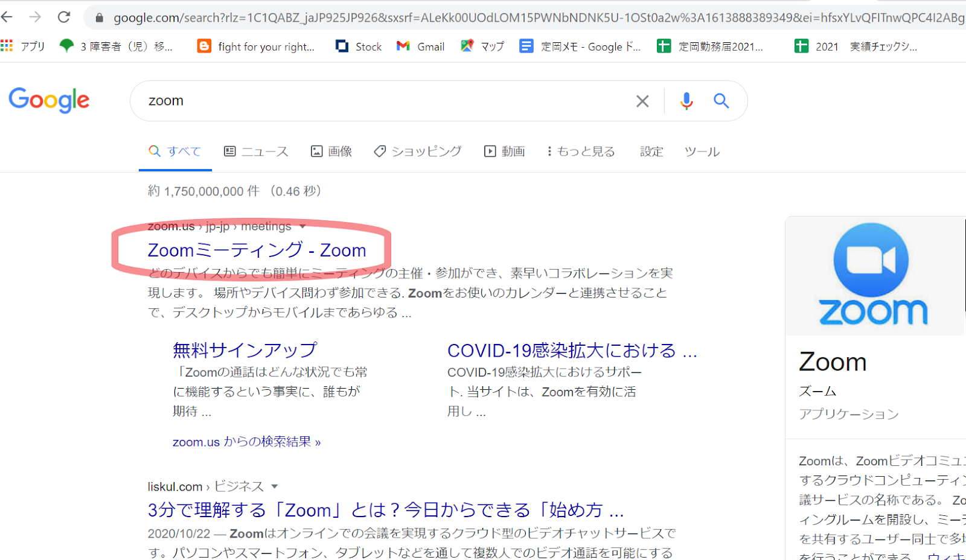
Task: Start voice search with microphone icon
Action: (x=686, y=101)
